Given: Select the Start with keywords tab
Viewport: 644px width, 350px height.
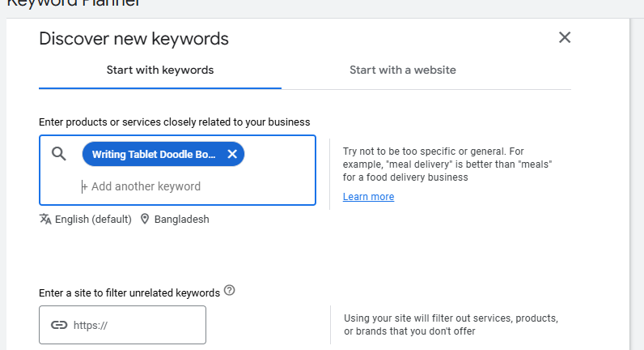Looking at the screenshot, I should point(160,70).
